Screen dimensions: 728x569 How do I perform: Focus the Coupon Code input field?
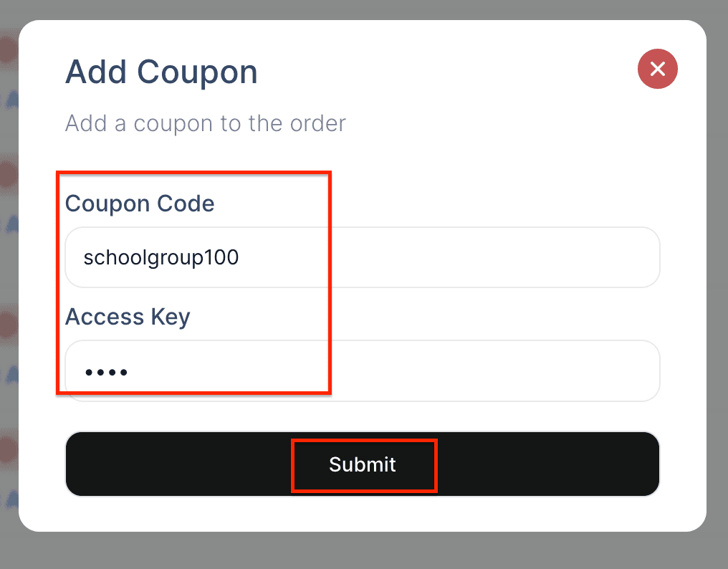[x=362, y=257]
